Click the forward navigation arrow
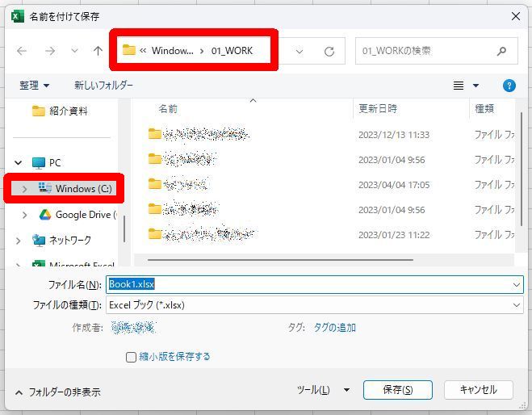The height and width of the screenshot is (415, 532). point(50,51)
